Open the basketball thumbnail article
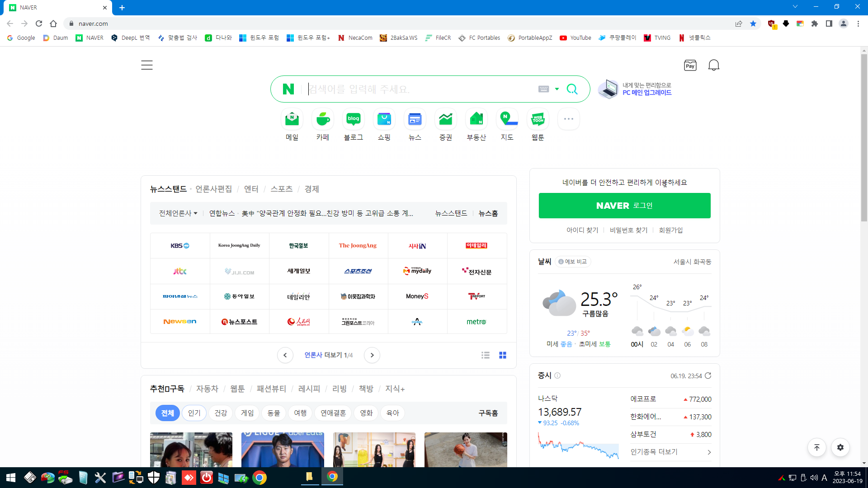The image size is (868, 488). [x=466, y=450]
